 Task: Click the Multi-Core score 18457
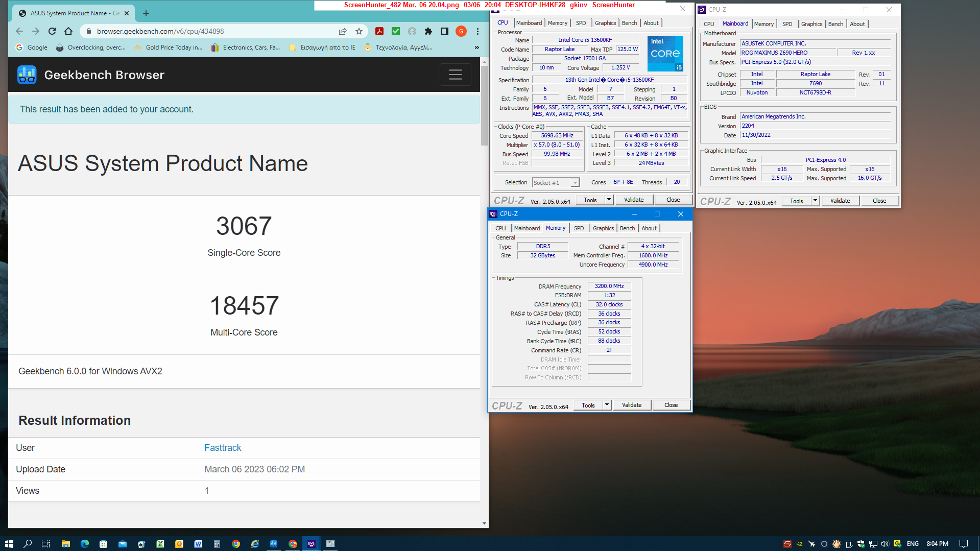[244, 306]
